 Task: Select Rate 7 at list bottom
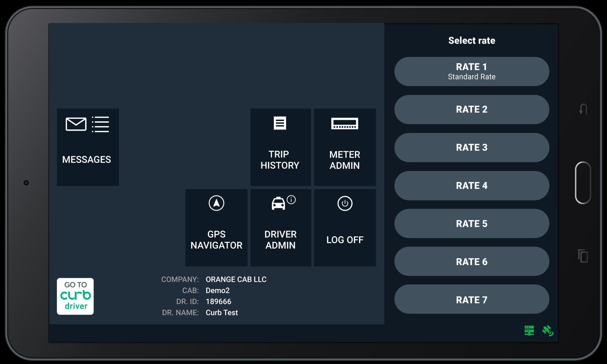coord(472,299)
